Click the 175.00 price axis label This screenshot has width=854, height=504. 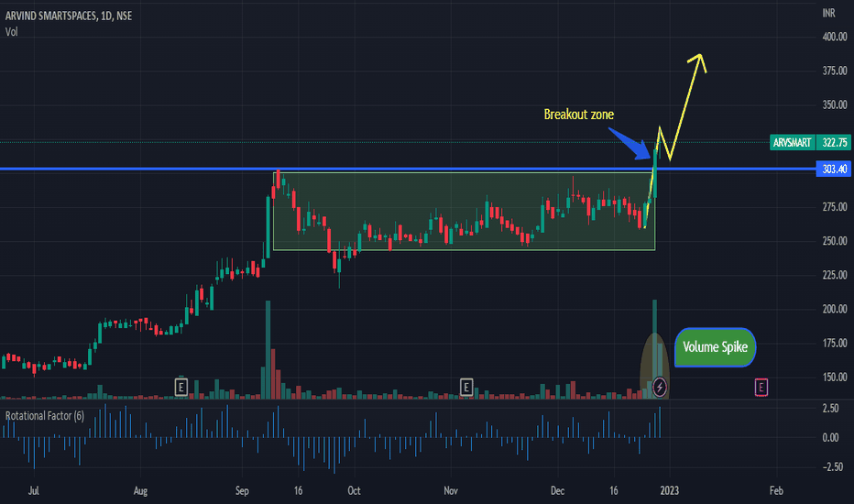tap(835, 344)
